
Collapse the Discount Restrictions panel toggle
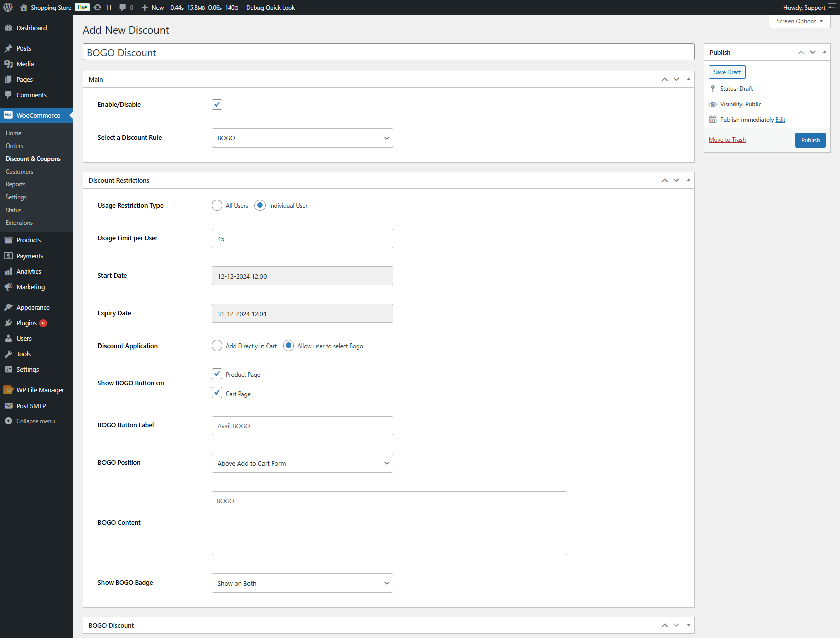click(x=688, y=180)
